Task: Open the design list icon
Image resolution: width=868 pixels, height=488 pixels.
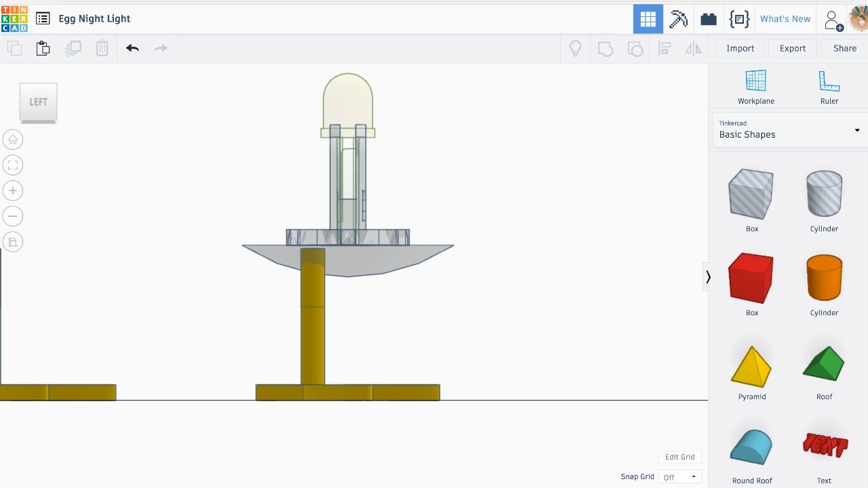Action: 43,19
